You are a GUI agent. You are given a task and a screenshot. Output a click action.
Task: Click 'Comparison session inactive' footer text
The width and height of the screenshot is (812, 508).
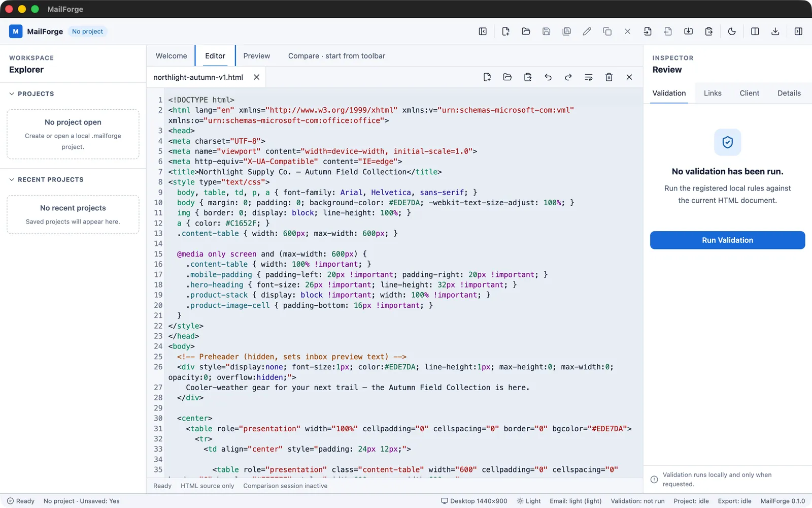tap(285, 486)
